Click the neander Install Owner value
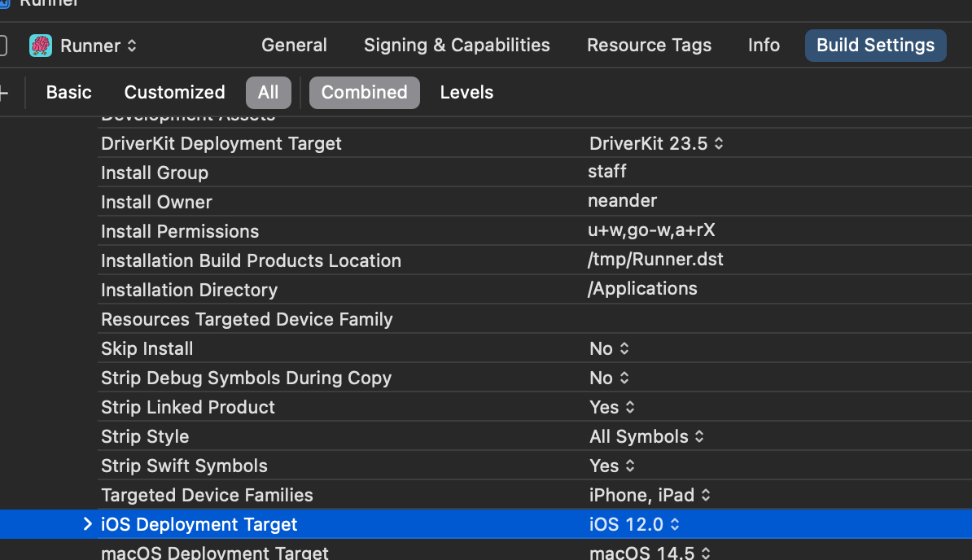 [623, 201]
